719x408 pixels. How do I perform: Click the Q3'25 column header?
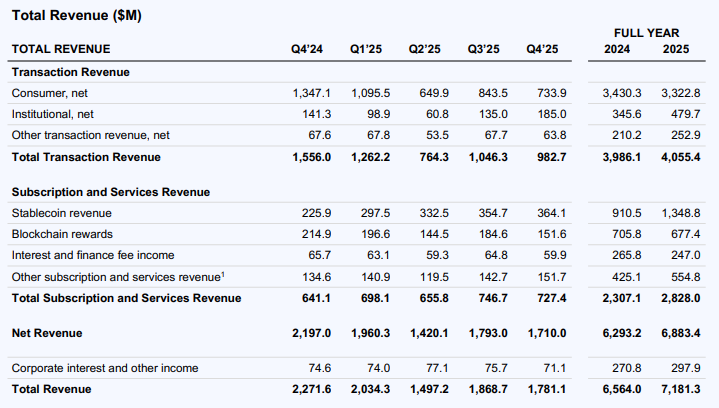click(x=483, y=49)
